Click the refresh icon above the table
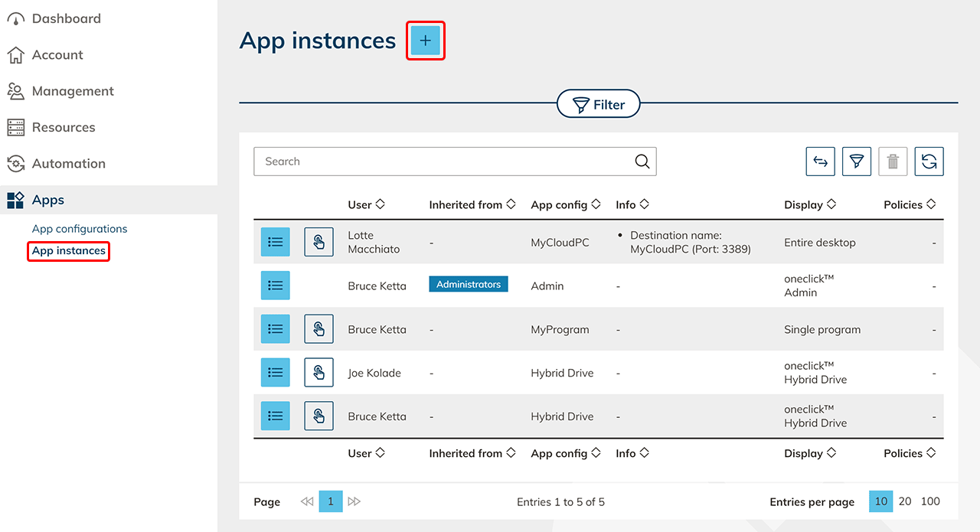The height and width of the screenshot is (532, 980). (929, 162)
